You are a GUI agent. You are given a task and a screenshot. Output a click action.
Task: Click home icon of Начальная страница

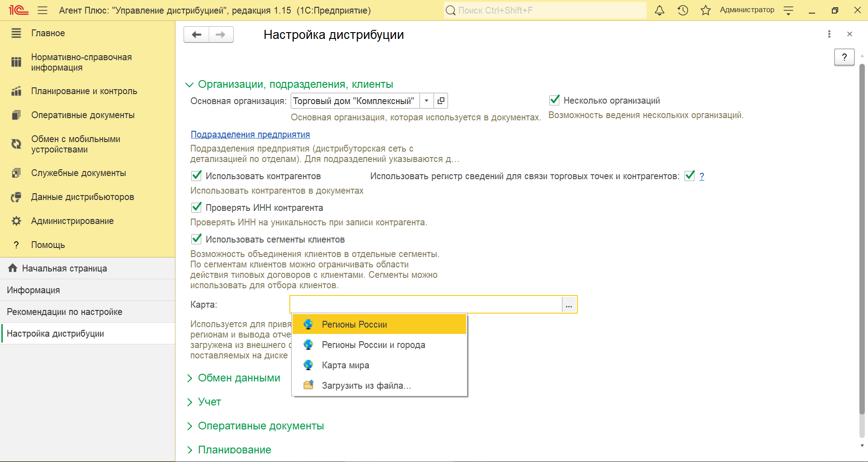[13, 268]
